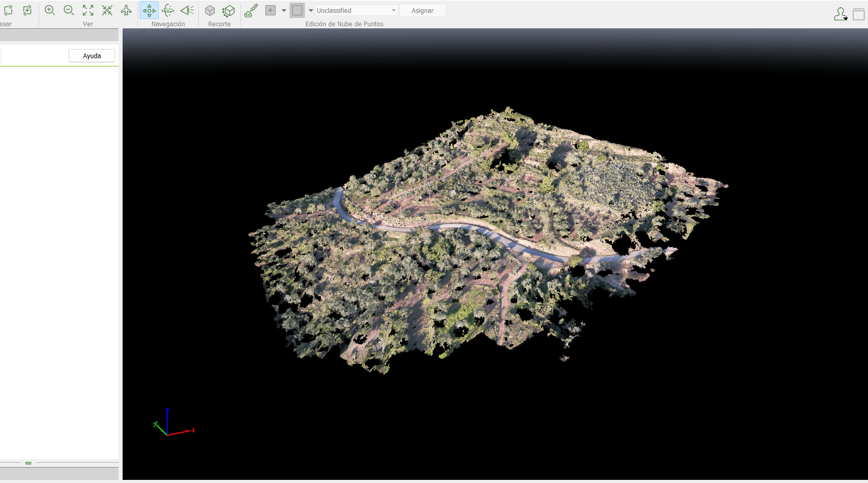Select the camera view tool in Navegación

pyautogui.click(x=186, y=10)
